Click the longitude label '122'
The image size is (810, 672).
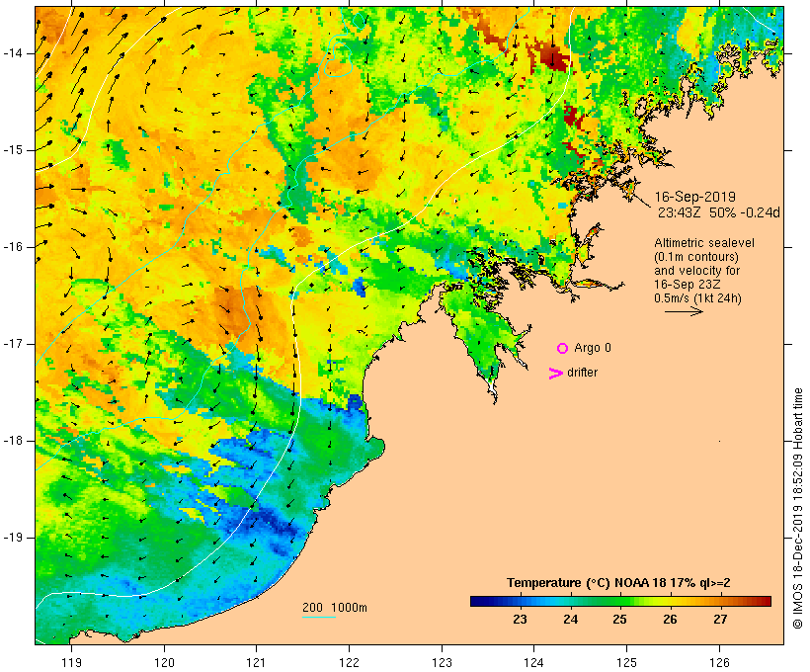(x=350, y=662)
